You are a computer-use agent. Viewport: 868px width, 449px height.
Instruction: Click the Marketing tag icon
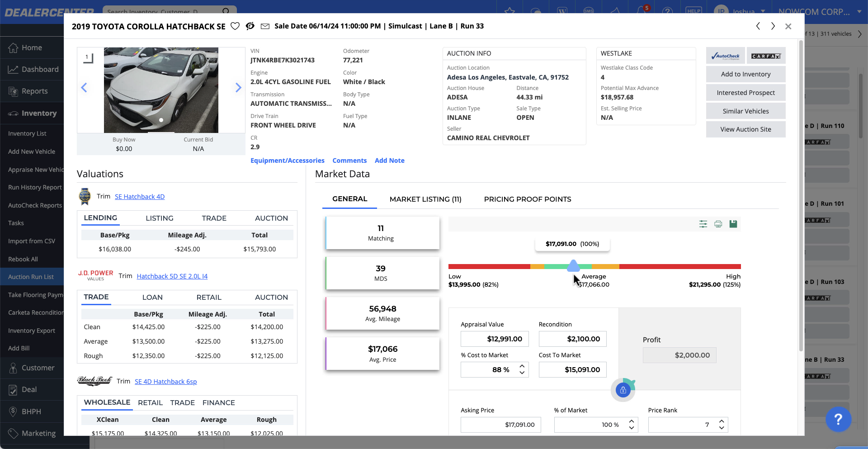pos(13,433)
